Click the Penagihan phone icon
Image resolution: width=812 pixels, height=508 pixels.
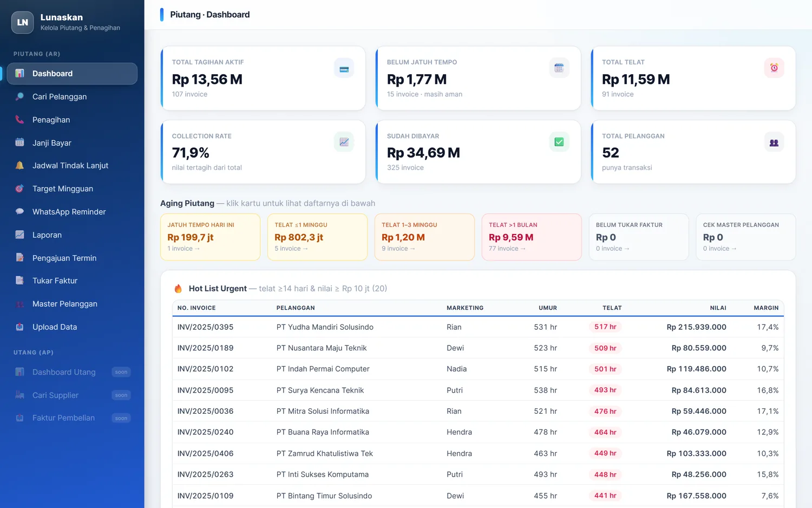coord(19,120)
